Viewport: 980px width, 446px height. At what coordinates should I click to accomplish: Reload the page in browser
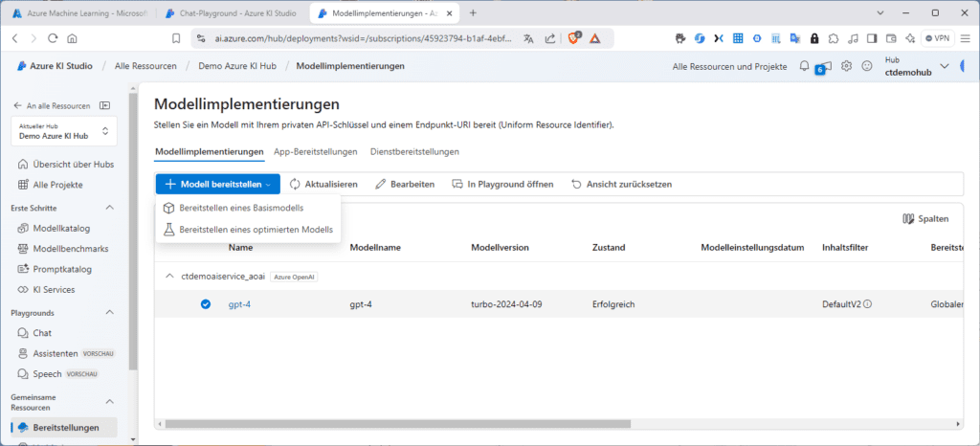(53, 38)
